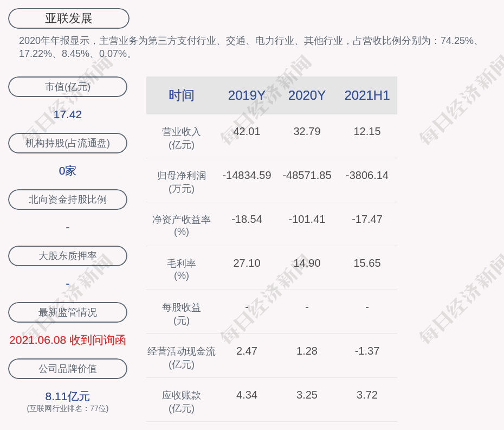Click the red 2021.06.08 收到问询函 text
The image size is (504, 430).
[68, 340]
